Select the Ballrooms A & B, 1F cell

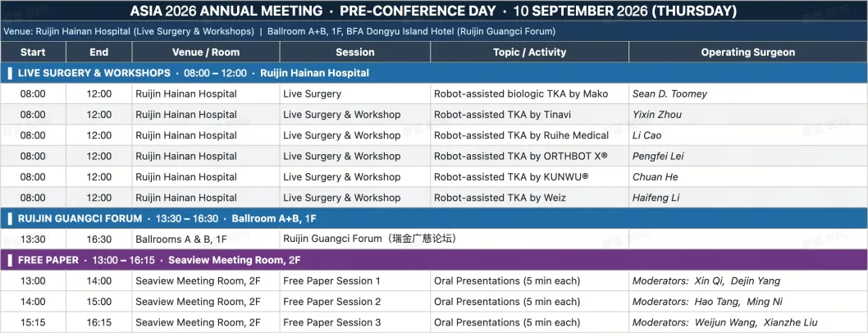click(206, 239)
